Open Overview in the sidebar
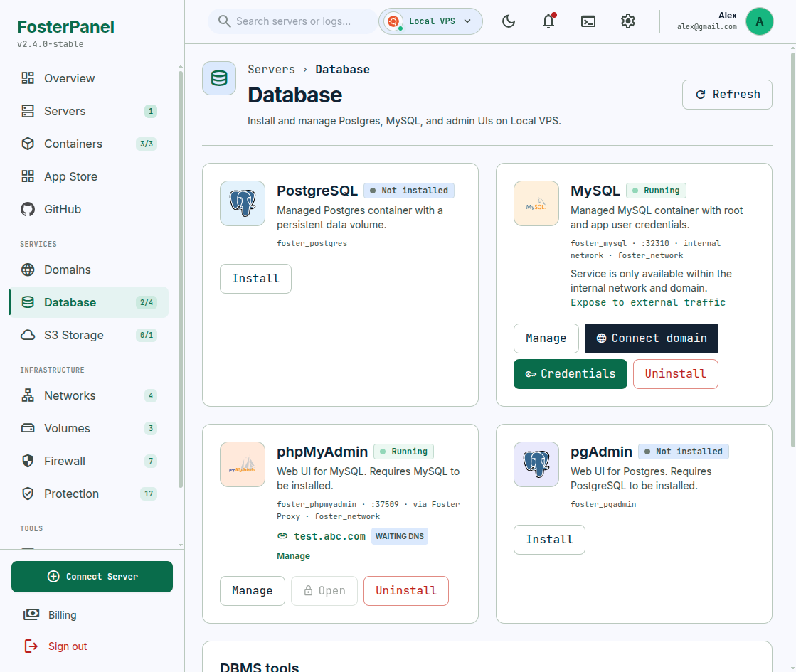The width and height of the screenshot is (796, 672). coord(89,78)
